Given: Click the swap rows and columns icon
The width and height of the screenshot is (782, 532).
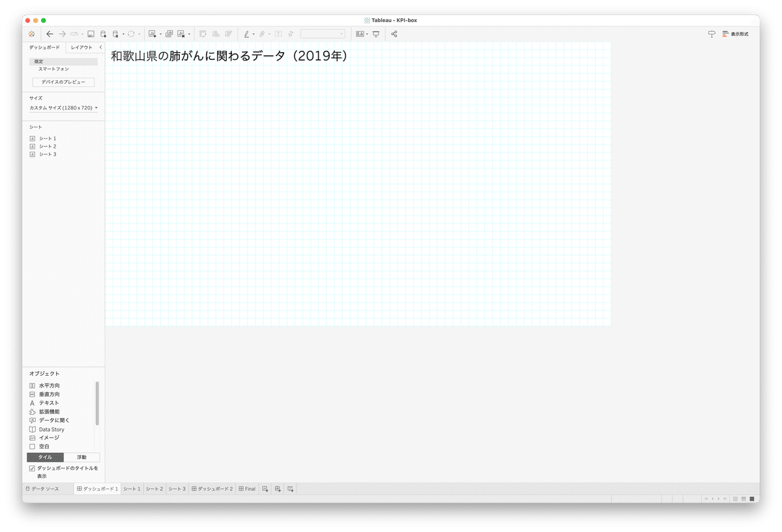Looking at the screenshot, I should point(203,34).
